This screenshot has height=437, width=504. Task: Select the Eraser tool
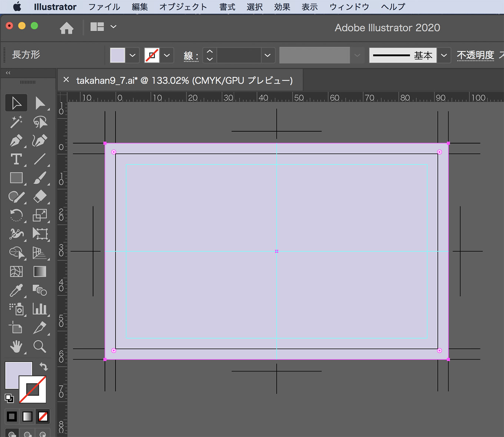pyautogui.click(x=40, y=197)
